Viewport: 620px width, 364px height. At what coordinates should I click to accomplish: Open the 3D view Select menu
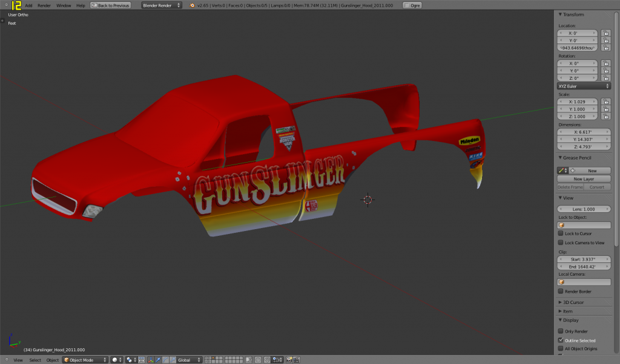[35, 360]
